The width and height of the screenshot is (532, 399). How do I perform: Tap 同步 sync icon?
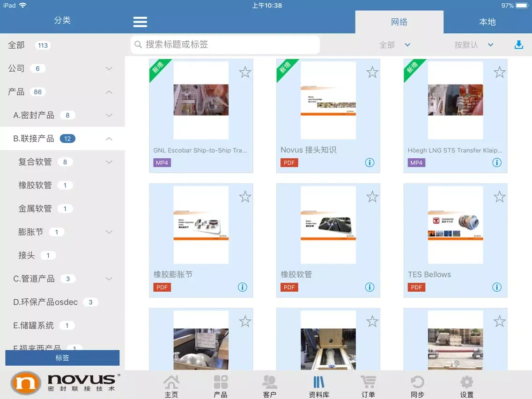(417, 386)
